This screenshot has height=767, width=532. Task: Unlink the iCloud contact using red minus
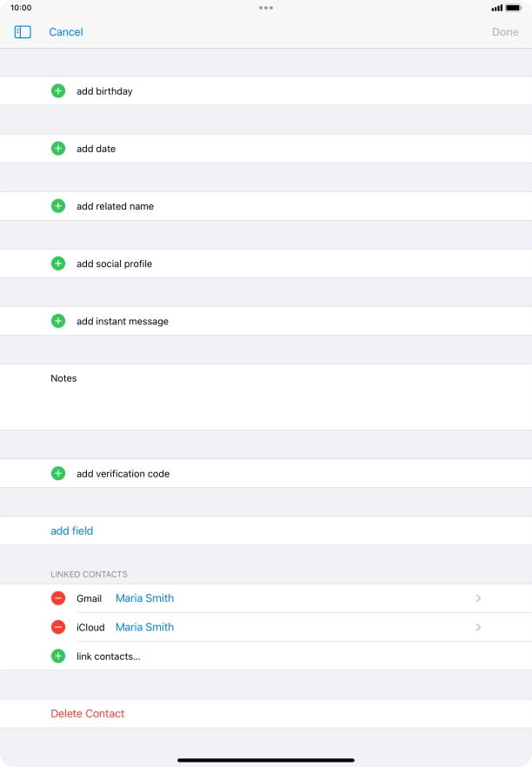tap(58, 627)
